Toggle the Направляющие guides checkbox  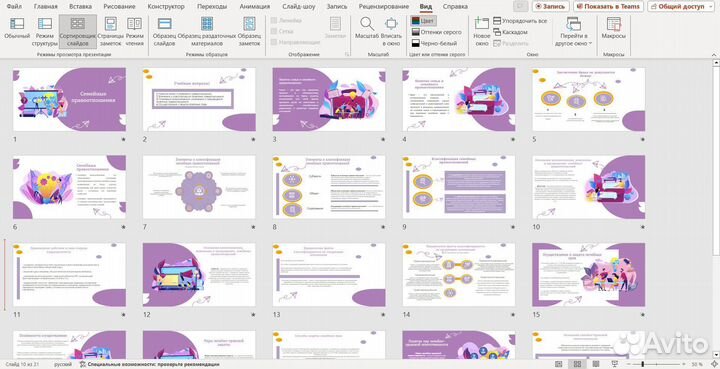point(295,42)
